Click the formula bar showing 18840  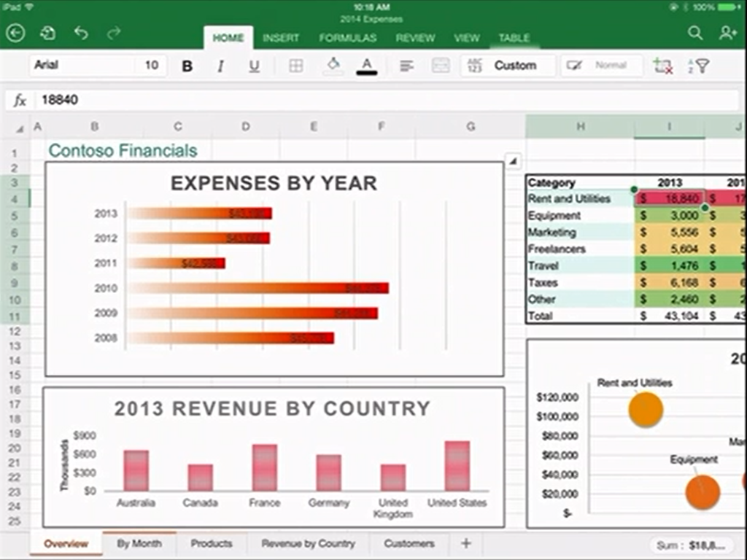pyautogui.click(x=386, y=100)
